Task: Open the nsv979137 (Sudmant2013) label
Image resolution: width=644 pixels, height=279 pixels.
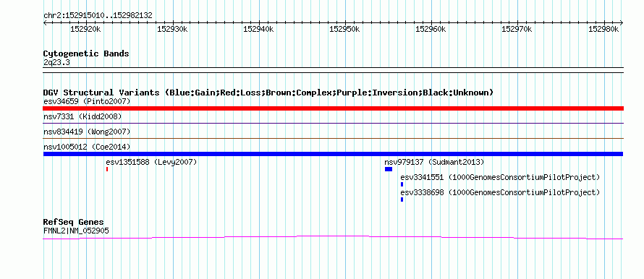Action: pos(435,162)
